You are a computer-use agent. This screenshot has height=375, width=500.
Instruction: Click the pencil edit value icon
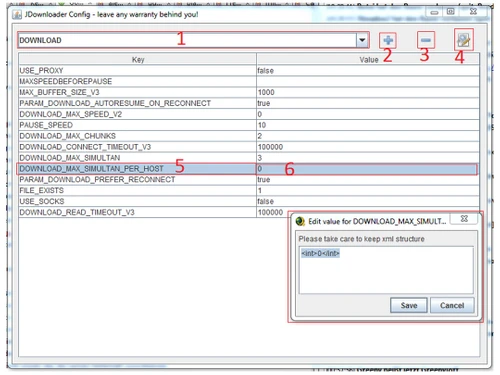point(464,40)
